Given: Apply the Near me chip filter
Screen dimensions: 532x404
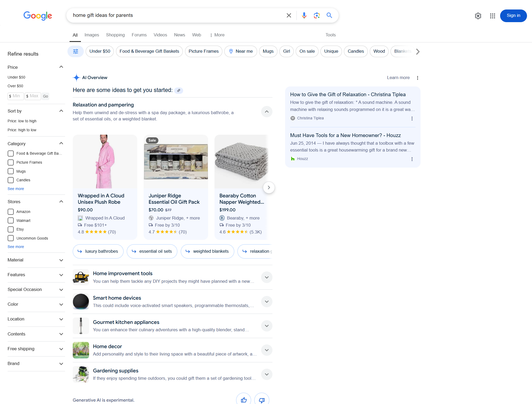Looking at the screenshot, I should pyautogui.click(x=241, y=51).
